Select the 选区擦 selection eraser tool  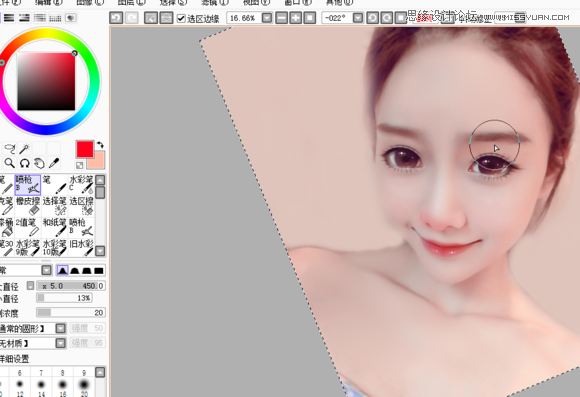point(81,206)
